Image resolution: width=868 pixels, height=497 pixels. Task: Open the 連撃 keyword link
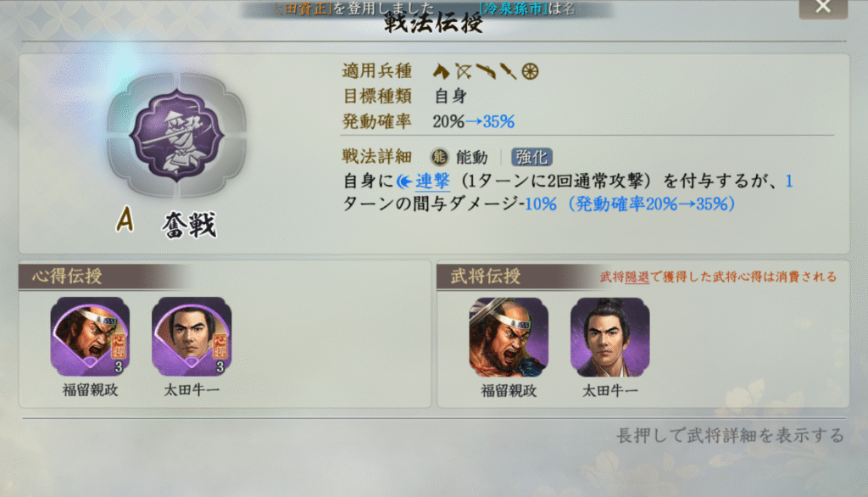[432, 181]
